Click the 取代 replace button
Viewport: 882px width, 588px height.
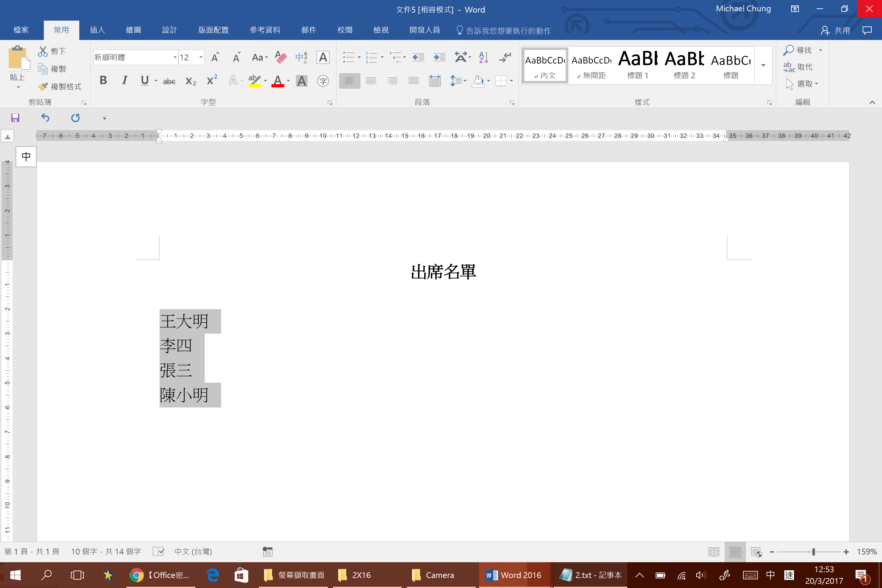tap(799, 67)
